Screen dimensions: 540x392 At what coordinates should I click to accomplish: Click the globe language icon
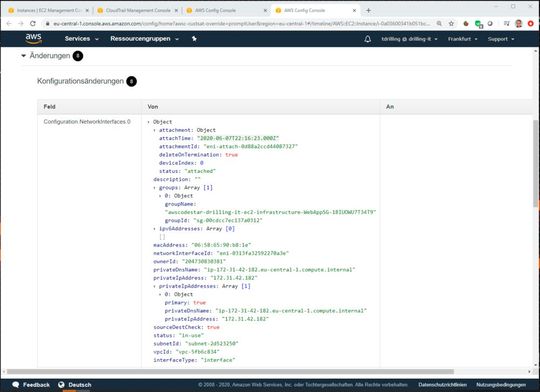[x=61, y=385]
